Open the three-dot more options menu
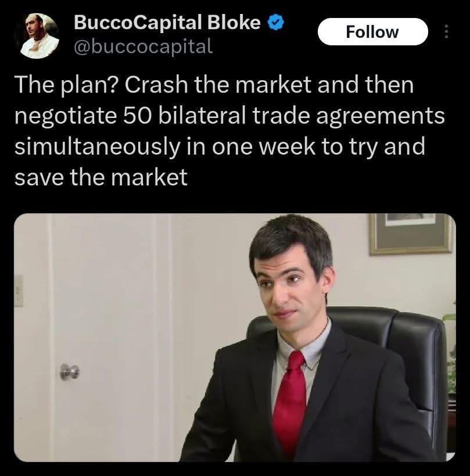 (x=446, y=31)
